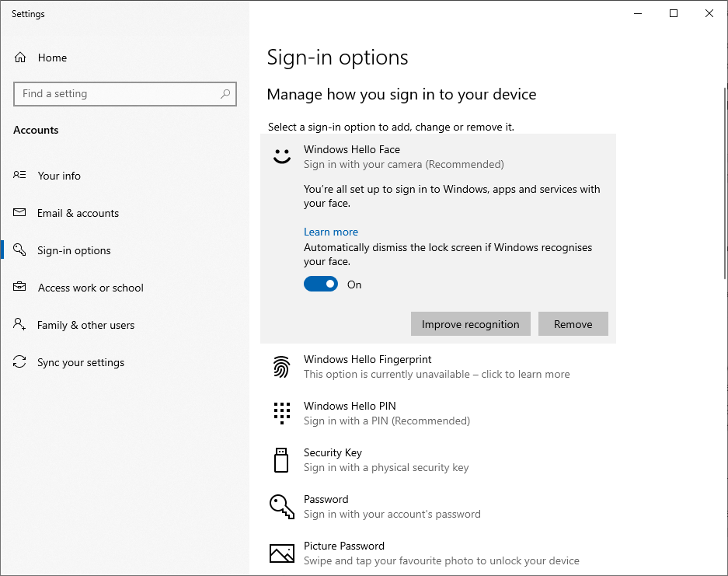Image resolution: width=728 pixels, height=576 pixels.
Task: Click the Security Key USB icon
Action: coord(281,460)
